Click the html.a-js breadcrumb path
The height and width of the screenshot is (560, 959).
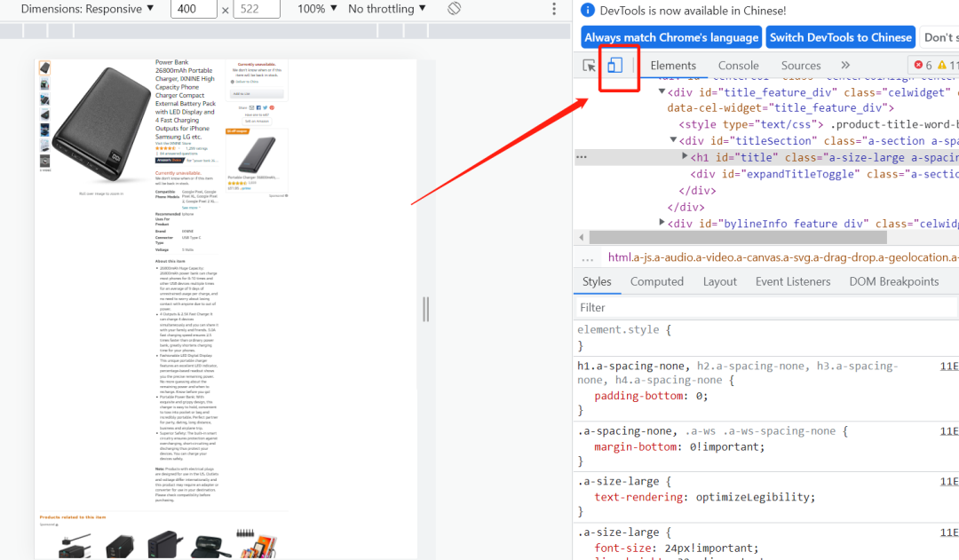783,257
